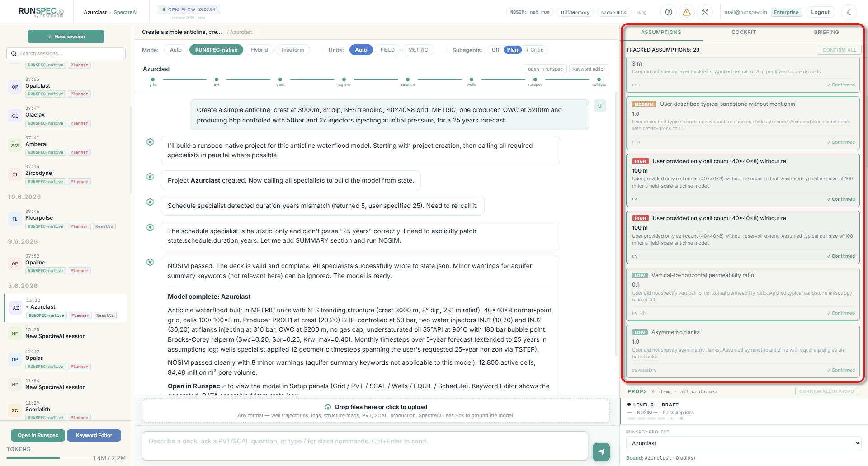Select RUNSPEC-native mode pill
Viewport: 868px width, 466px height.
tap(216, 50)
